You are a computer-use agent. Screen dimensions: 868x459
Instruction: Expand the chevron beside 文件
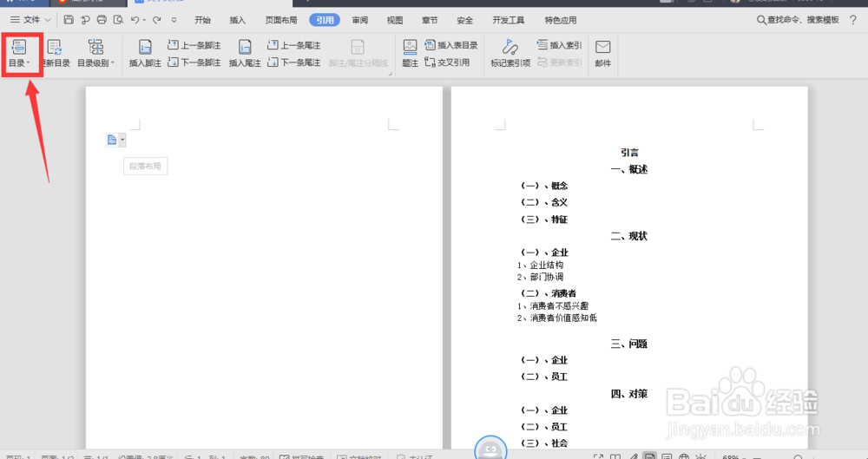coord(48,20)
